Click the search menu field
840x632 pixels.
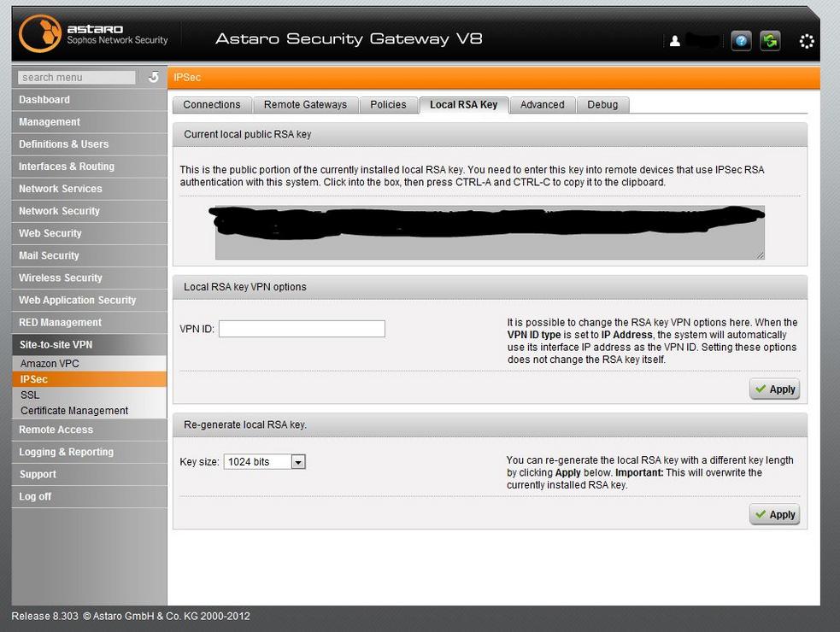(77, 77)
